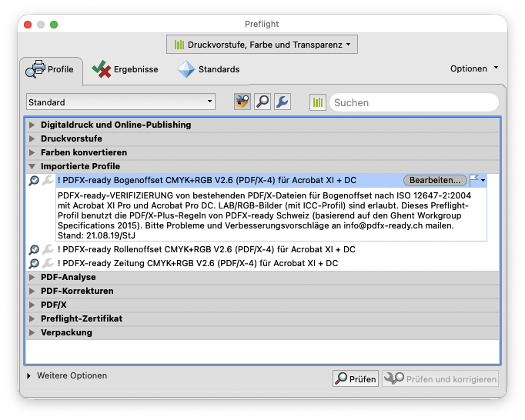Viewport: 525px width, 420px height.
Task: Click magnifier icon on Zeitung profile row
Action: pos(34,263)
